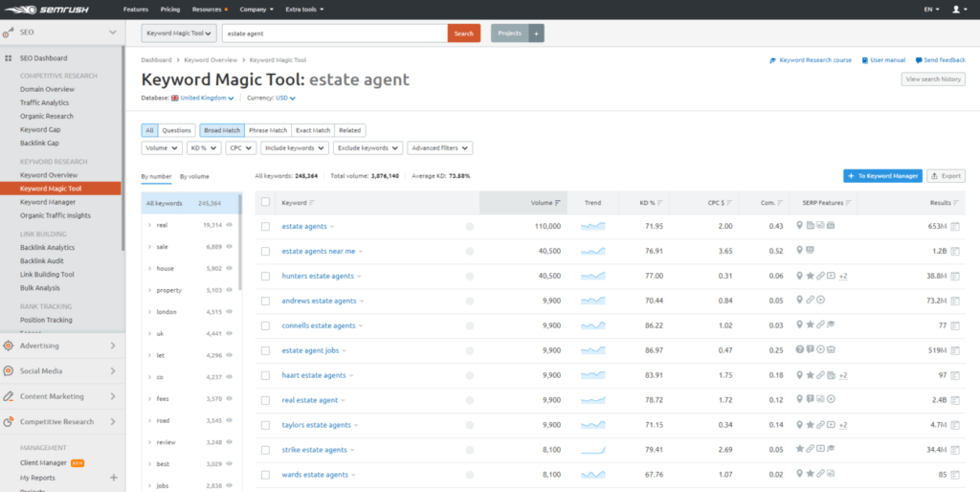Viewport: 980px width, 492px height.
Task: Toggle eye icon for the london keyword group
Action: pos(230,312)
